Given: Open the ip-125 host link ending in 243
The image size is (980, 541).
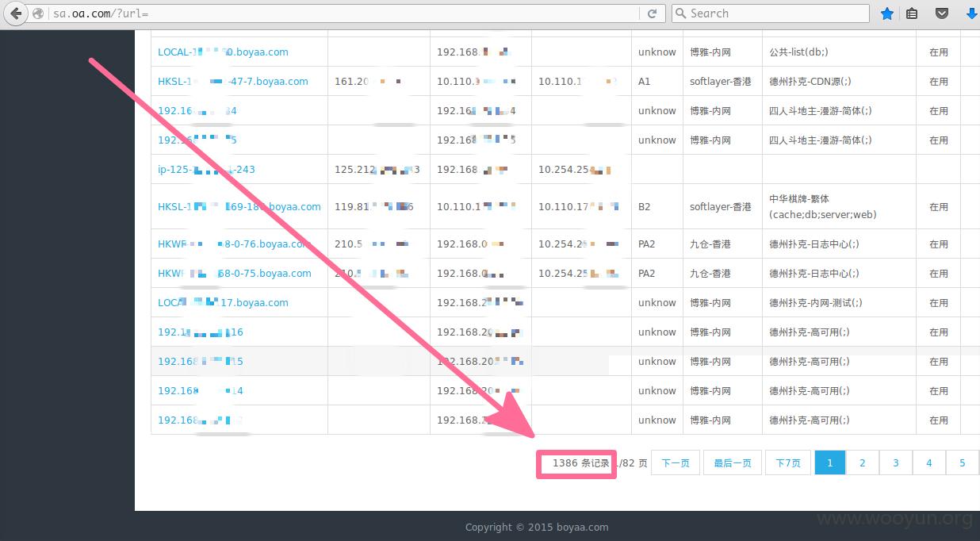Looking at the screenshot, I should pyautogui.click(x=206, y=170).
